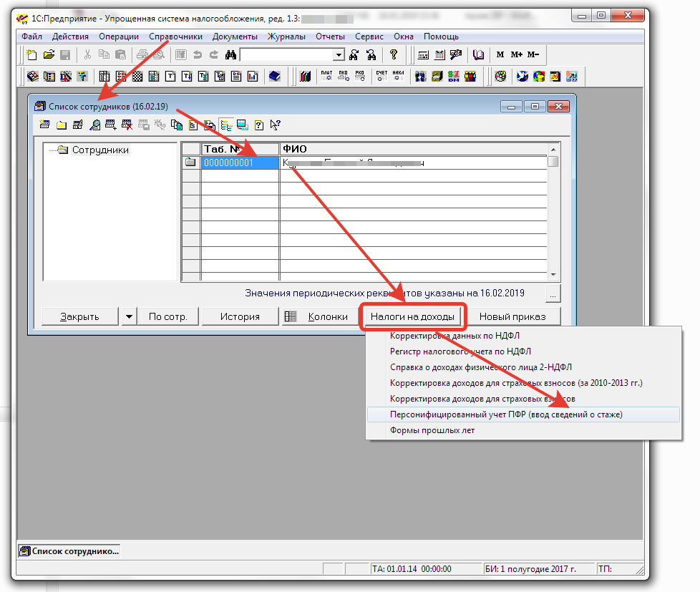Click the По сотр. button
This screenshot has width=700, height=592.
click(x=168, y=316)
